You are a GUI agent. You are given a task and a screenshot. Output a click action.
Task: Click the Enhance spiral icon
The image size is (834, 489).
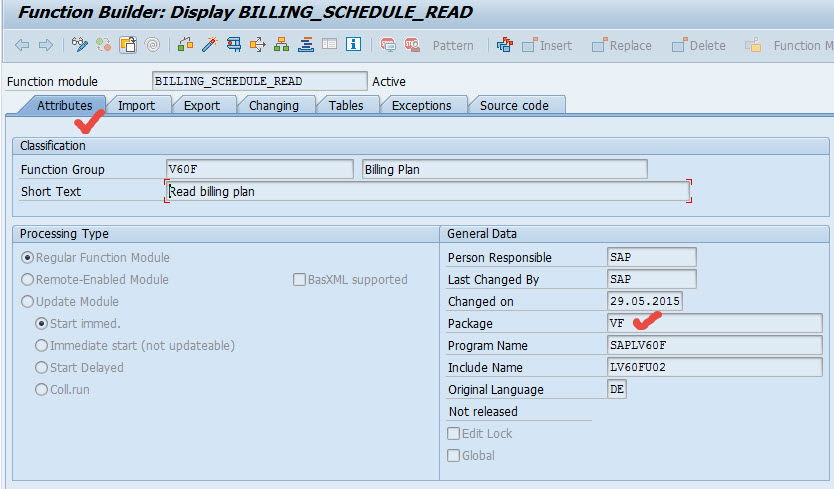[153, 45]
